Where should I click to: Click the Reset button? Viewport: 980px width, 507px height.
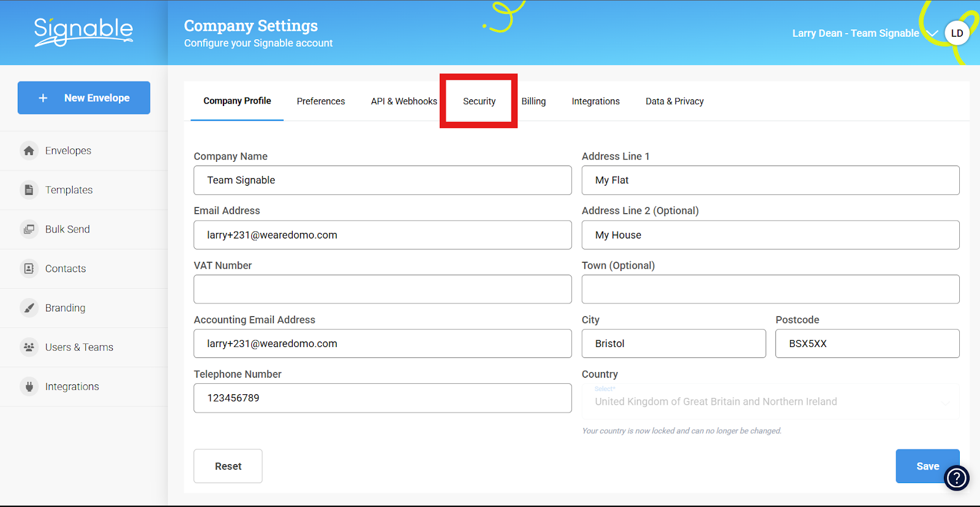228,466
